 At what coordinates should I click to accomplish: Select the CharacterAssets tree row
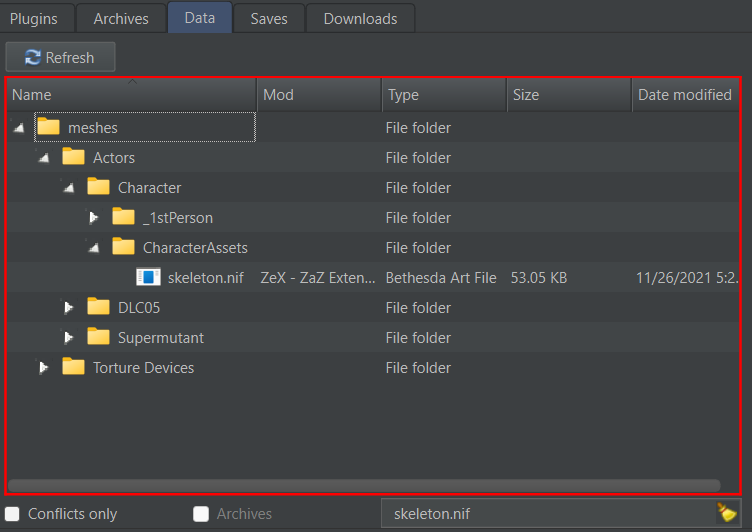(x=373, y=248)
